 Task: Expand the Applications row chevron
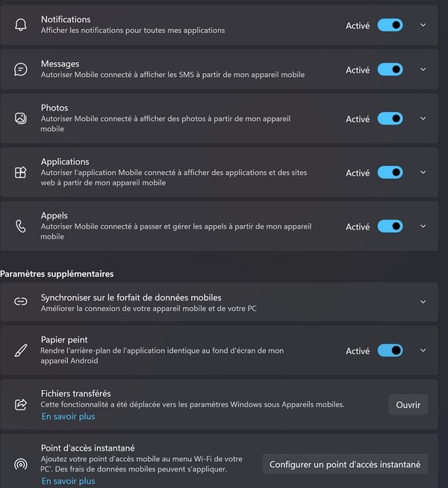[x=423, y=172]
